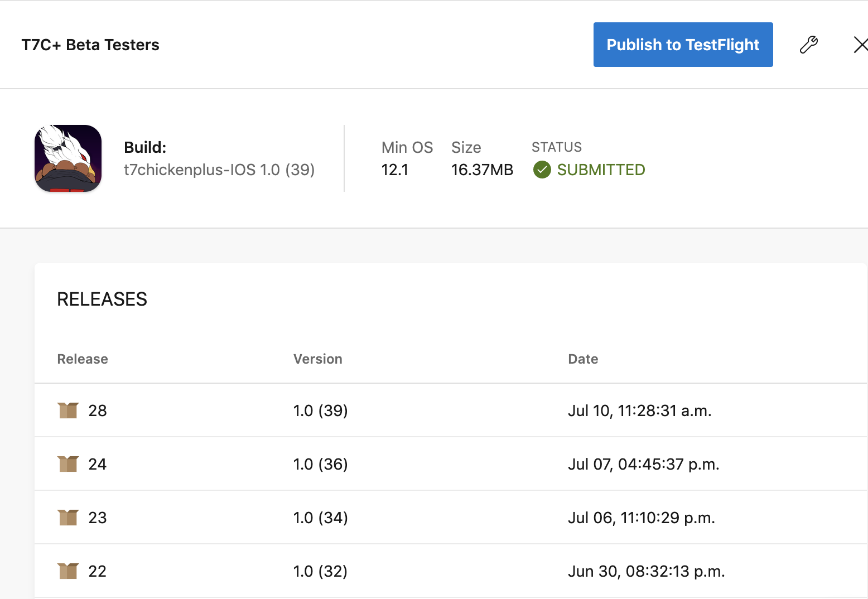Click date Jul 10, 11:28:31 a.m.

tap(640, 410)
